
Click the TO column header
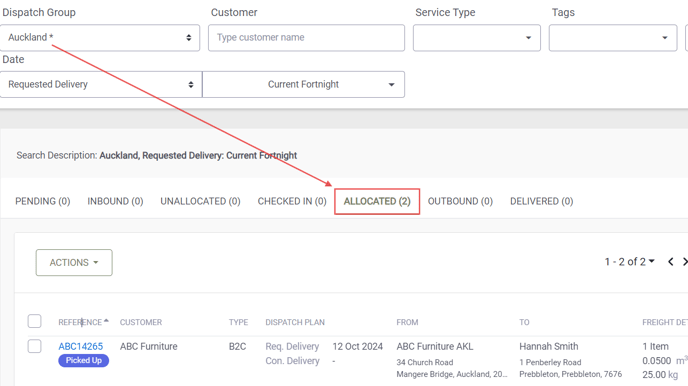tap(524, 322)
